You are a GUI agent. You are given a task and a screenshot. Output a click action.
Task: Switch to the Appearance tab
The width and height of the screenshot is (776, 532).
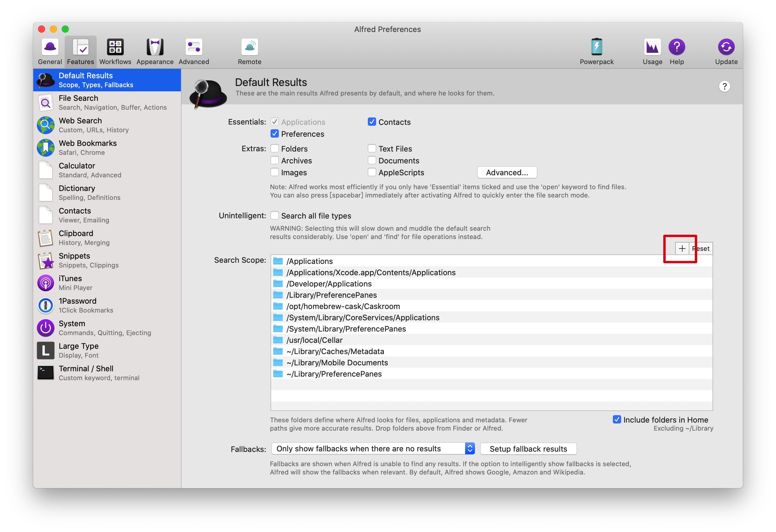click(155, 51)
